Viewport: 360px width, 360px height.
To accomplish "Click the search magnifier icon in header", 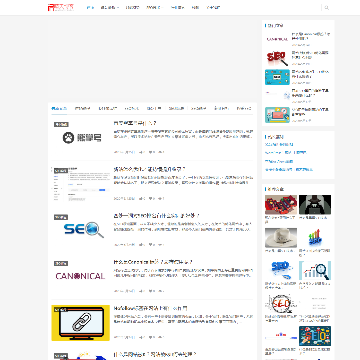I will [x=326, y=8].
